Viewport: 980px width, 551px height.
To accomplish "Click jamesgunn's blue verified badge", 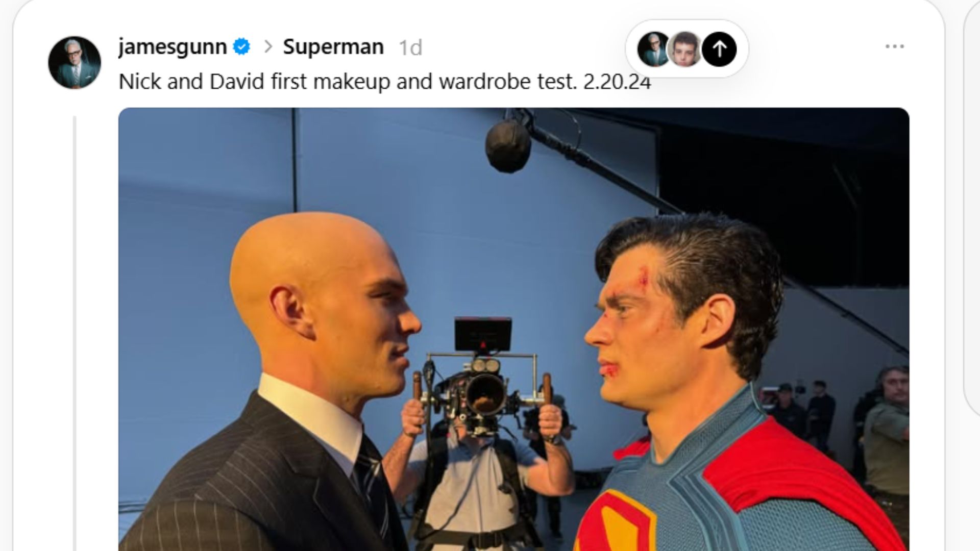I will click(x=241, y=47).
